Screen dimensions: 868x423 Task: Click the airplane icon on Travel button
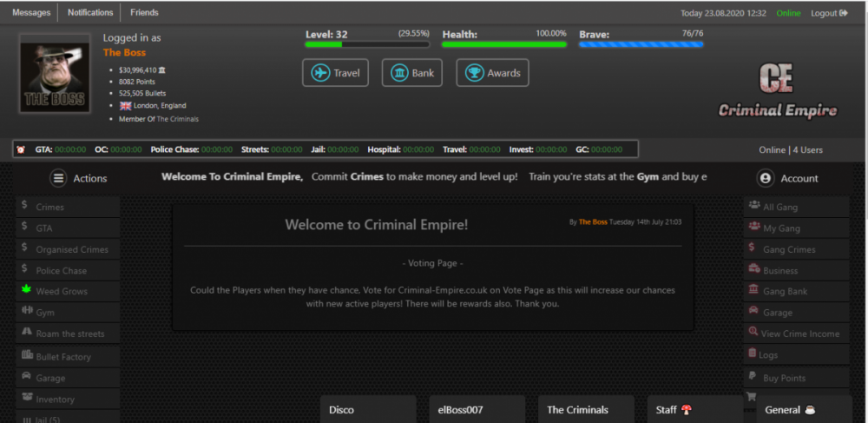coord(321,73)
